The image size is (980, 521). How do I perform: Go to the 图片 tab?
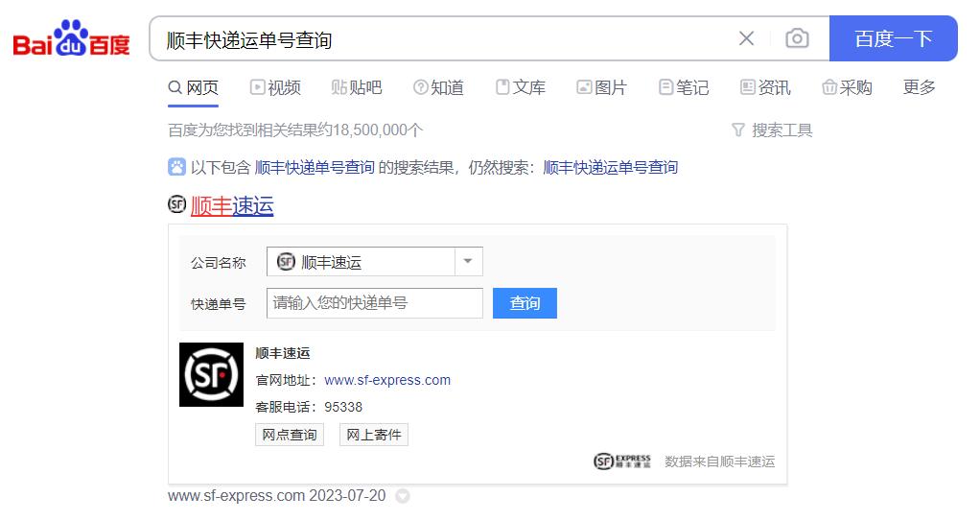pos(601,87)
